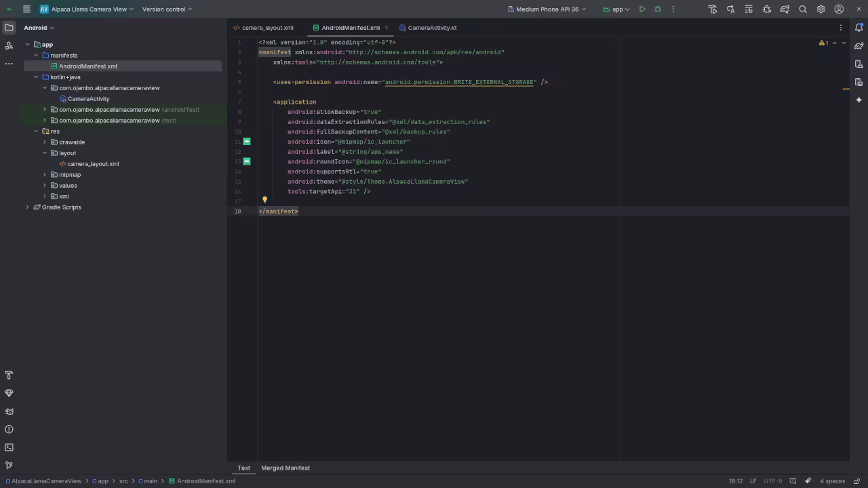
Task: Run the app with green play button
Action: pos(642,9)
